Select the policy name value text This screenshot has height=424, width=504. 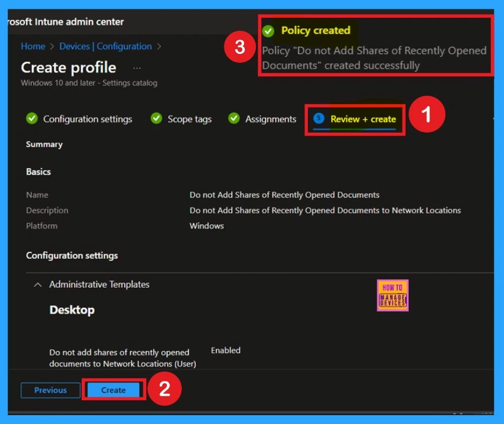click(x=284, y=195)
